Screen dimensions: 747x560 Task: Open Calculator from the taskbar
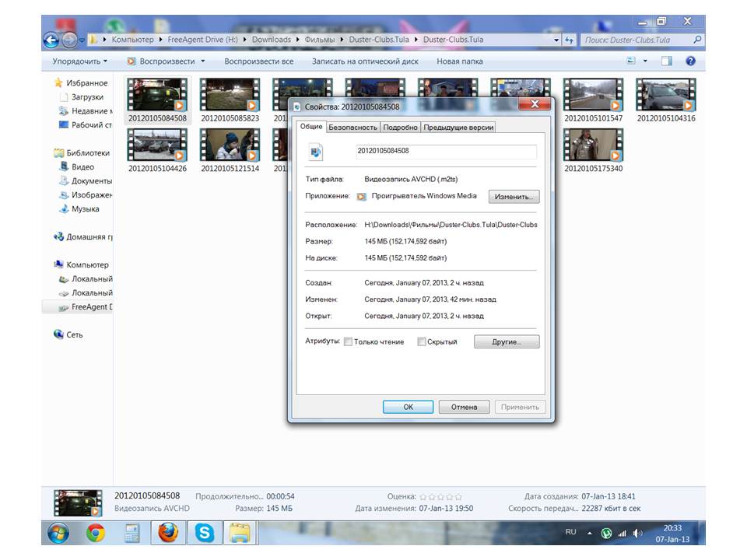132,533
